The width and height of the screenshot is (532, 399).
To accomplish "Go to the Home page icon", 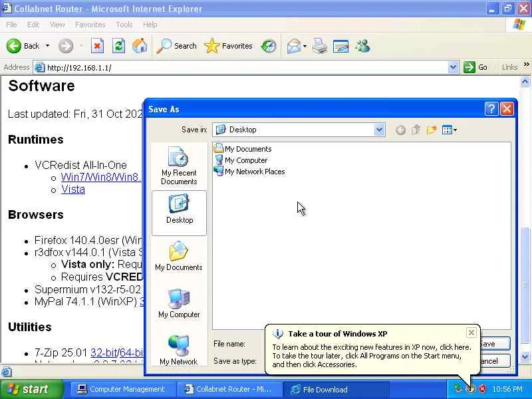I will point(140,46).
